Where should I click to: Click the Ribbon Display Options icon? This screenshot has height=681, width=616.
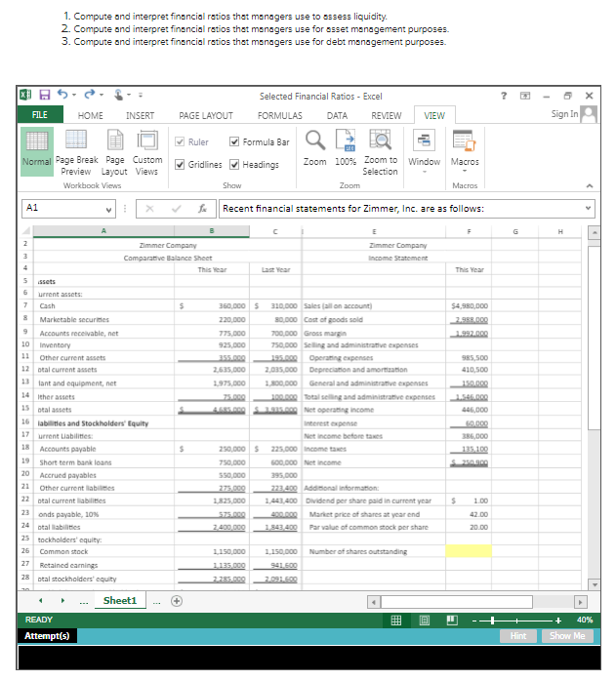click(x=525, y=96)
